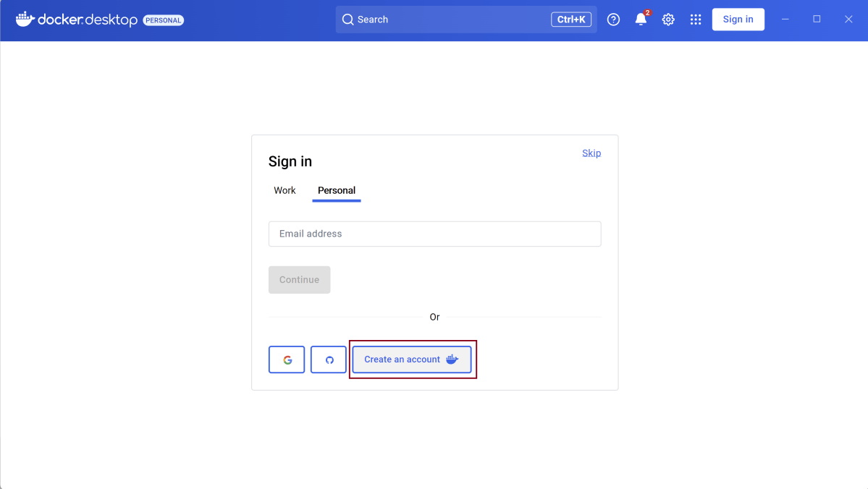The width and height of the screenshot is (868, 489).
Task: Click the PERSONAL plan badge
Action: 164,20
